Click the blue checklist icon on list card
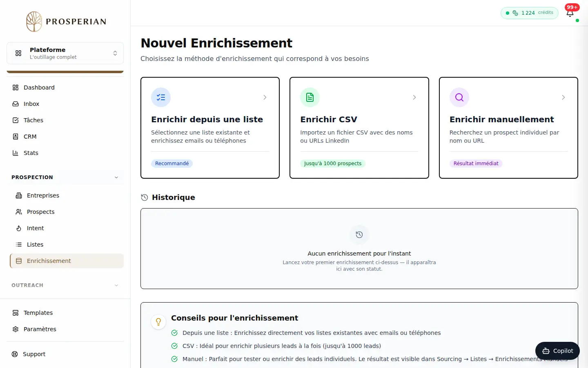588x368 pixels. [161, 97]
